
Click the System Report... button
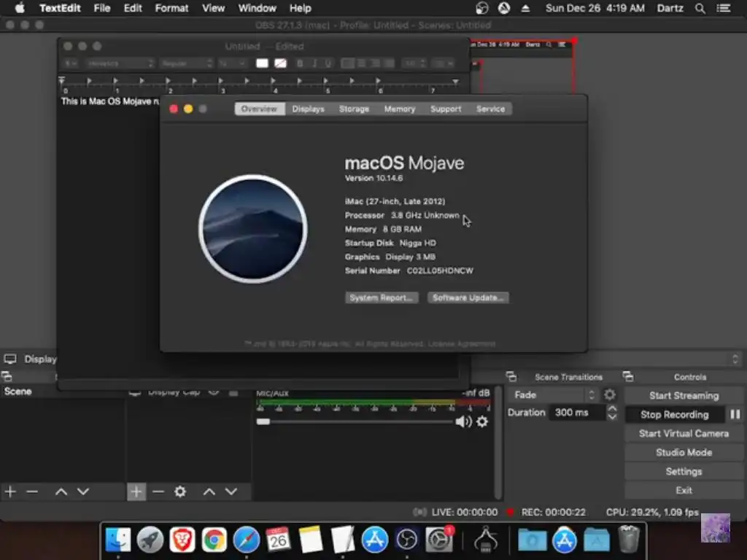pos(382,297)
